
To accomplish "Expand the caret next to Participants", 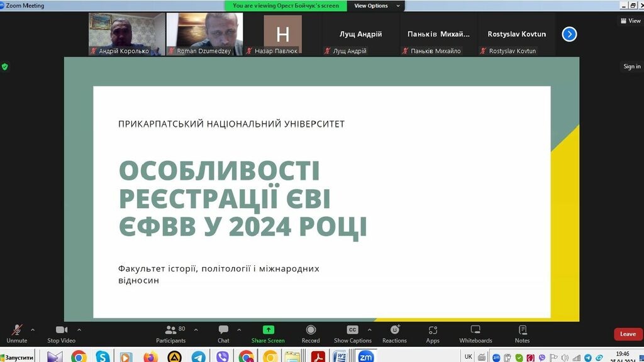I will (196, 329).
